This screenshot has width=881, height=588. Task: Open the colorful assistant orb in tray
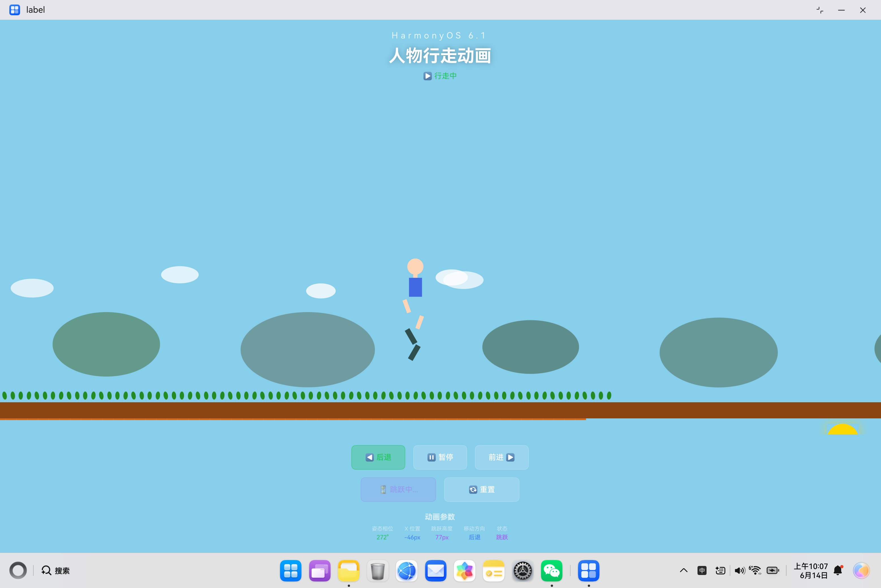[x=861, y=570]
